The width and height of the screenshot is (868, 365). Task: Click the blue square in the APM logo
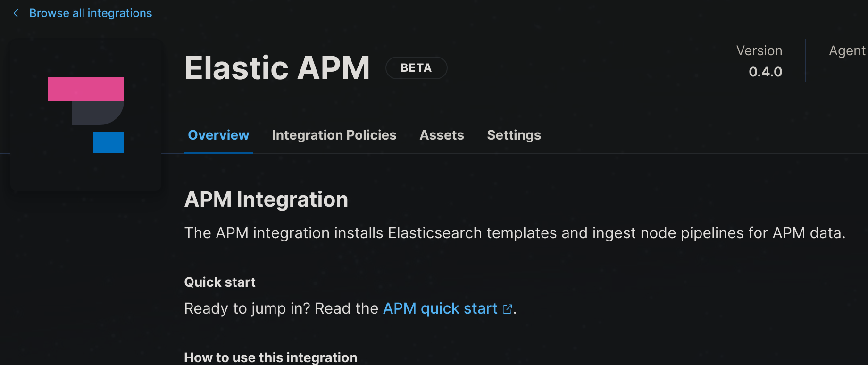108,142
